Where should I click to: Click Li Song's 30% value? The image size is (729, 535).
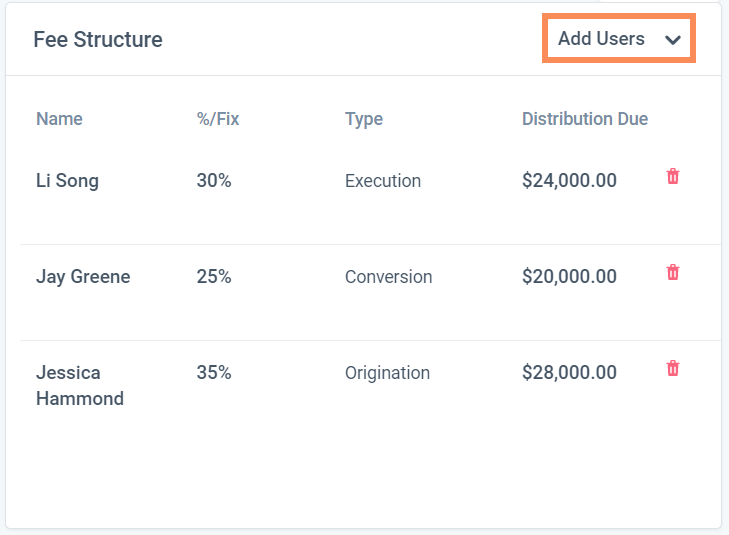[214, 181]
